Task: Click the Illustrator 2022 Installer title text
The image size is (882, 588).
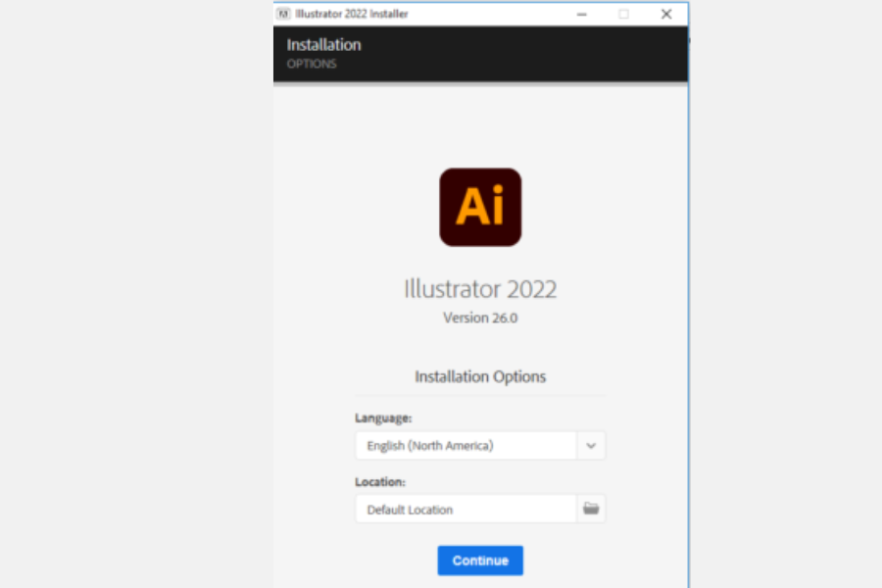Action: pos(352,14)
